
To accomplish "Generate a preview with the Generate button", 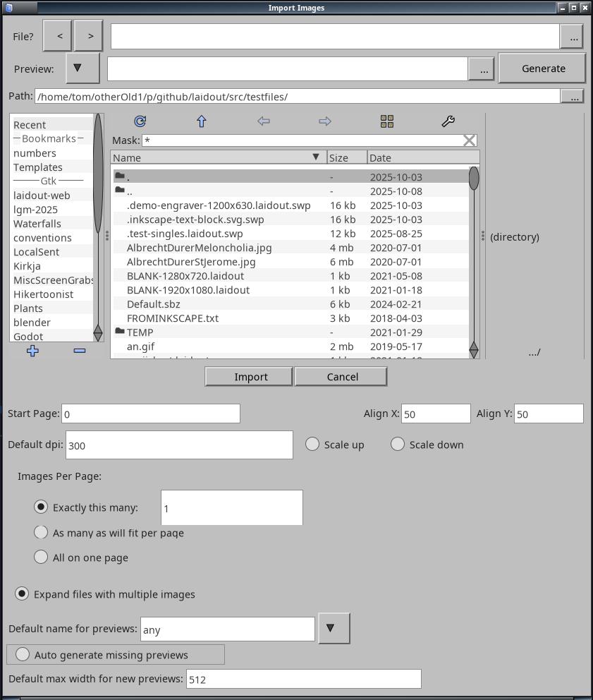I will point(542,68).
